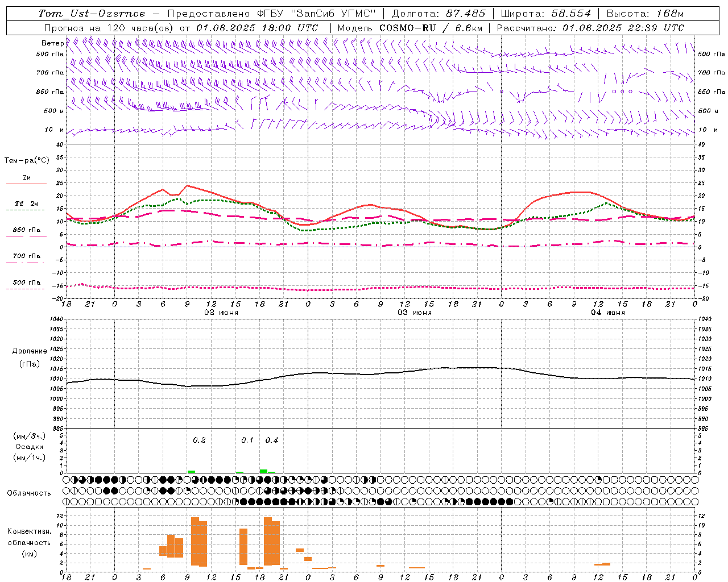
Task: Click the Облачность cloud cover label
Action: click(x=29, y=493)
